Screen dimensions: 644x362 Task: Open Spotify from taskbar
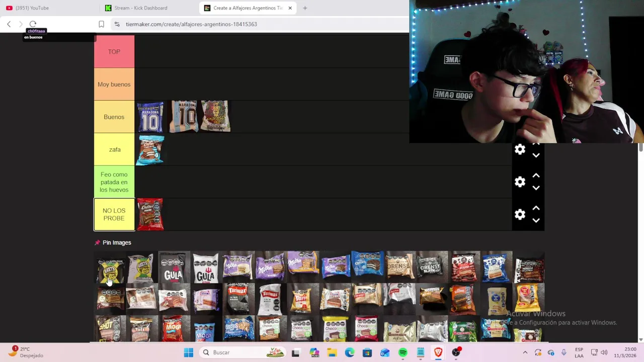(x=403, y=352)
